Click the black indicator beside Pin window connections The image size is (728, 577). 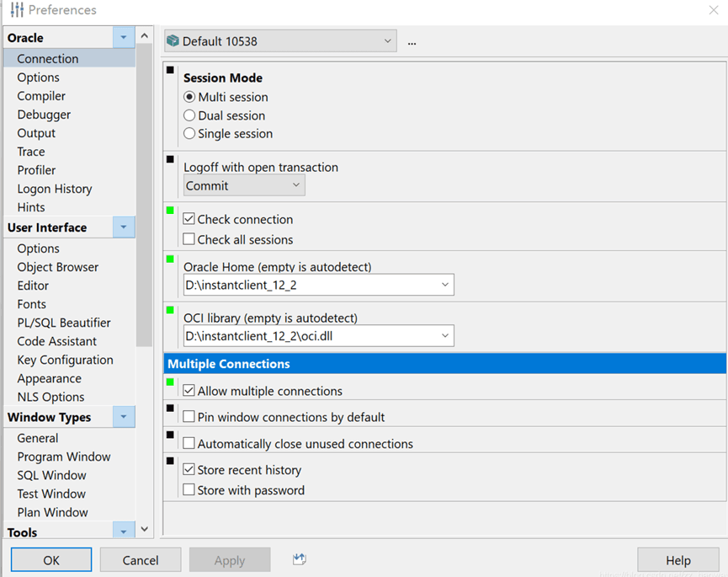tap(170, 409)
